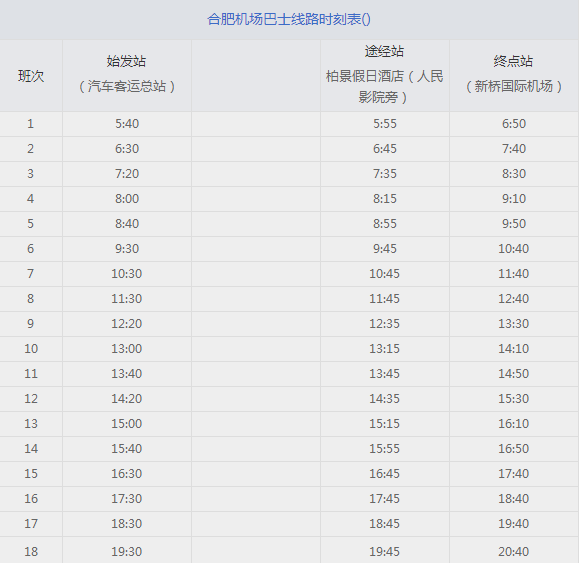
Task: Click shift number 2 in 班次 column
Action: point(30,149)
